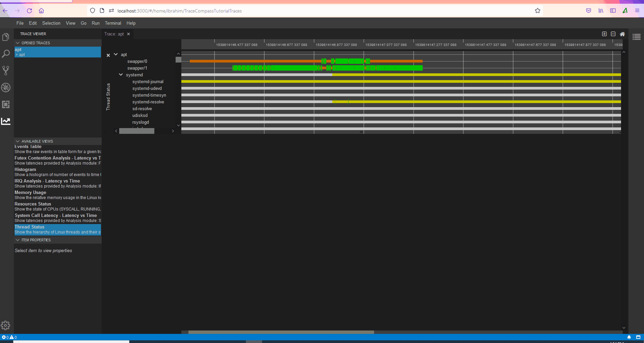This screenshot has height=343, width=644.
Task: Select the apt trace in Opened Traces
Action: [x=57, y=52]
